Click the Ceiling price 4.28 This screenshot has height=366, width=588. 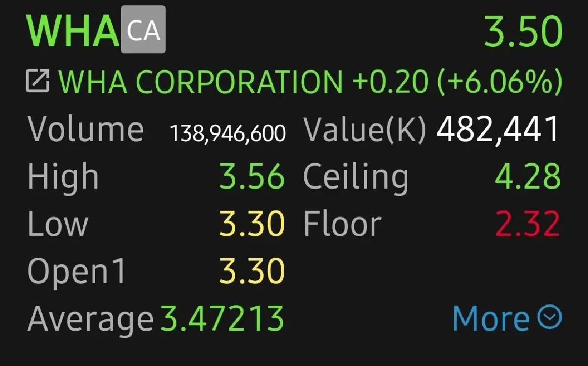pyautogui.click(x=527, y=177)
